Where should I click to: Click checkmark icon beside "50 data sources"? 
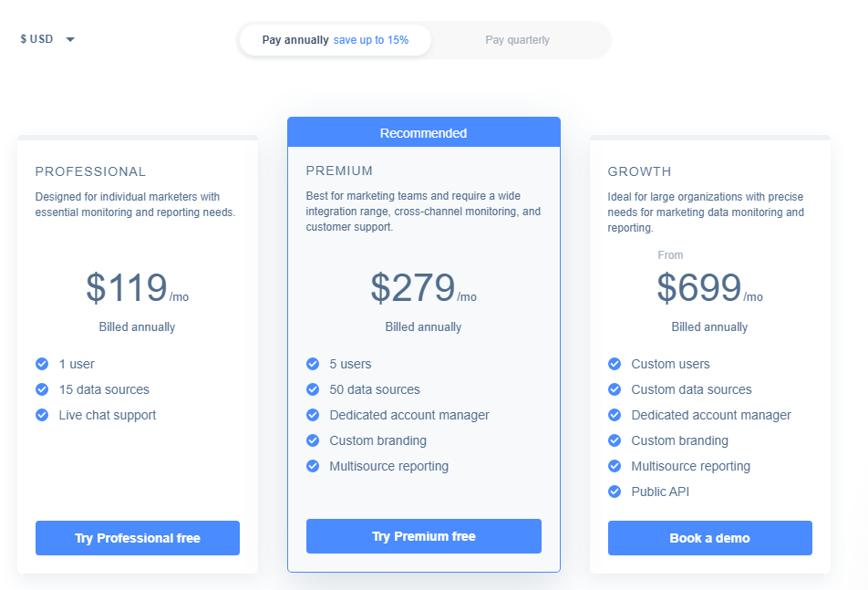click(313, 389)
